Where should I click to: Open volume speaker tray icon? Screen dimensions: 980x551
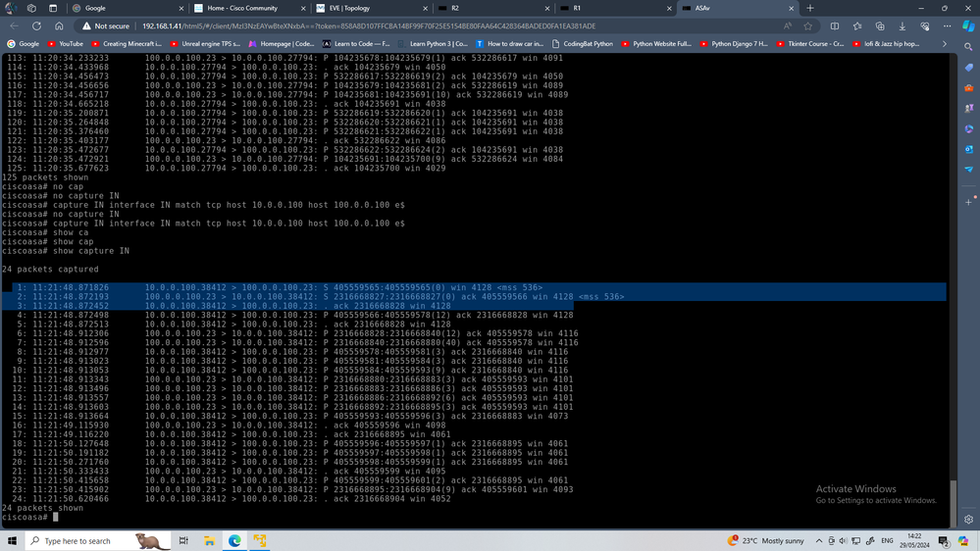[843, 540]
